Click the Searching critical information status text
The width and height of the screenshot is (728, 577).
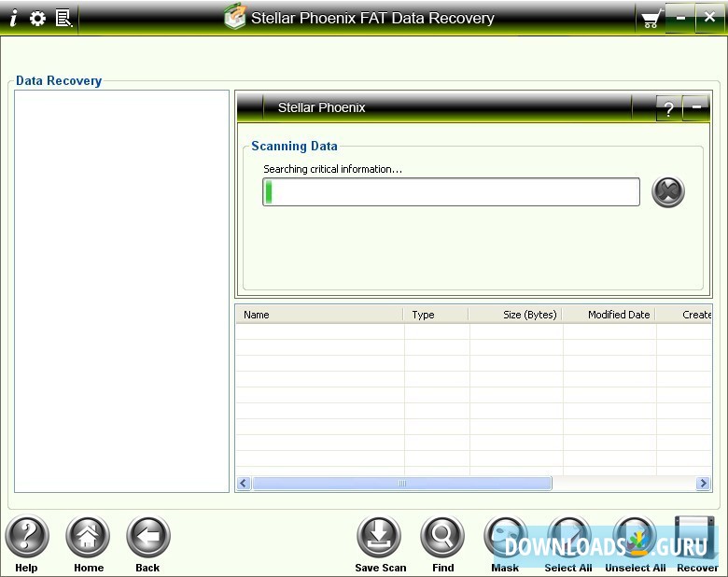click(332, 169)
